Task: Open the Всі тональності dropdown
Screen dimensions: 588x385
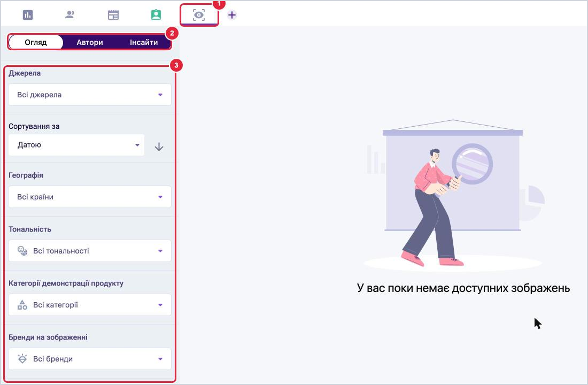Action: pos(90,251)
